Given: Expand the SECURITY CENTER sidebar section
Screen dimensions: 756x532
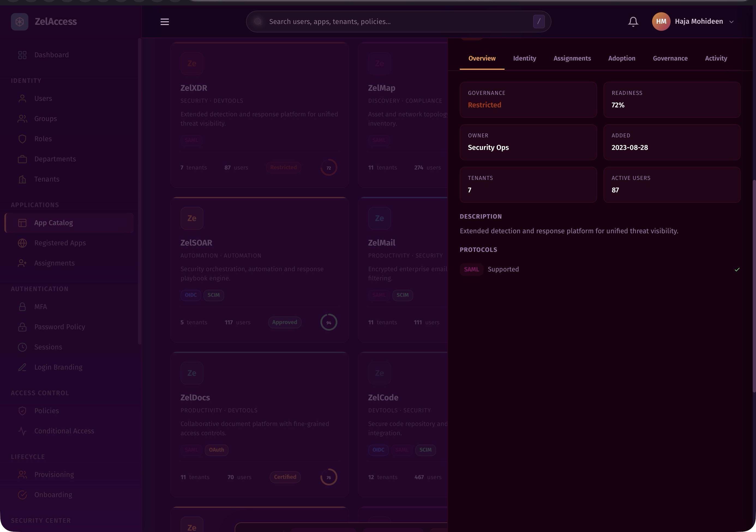Looking at the screenshot, I should click(41, 521).
